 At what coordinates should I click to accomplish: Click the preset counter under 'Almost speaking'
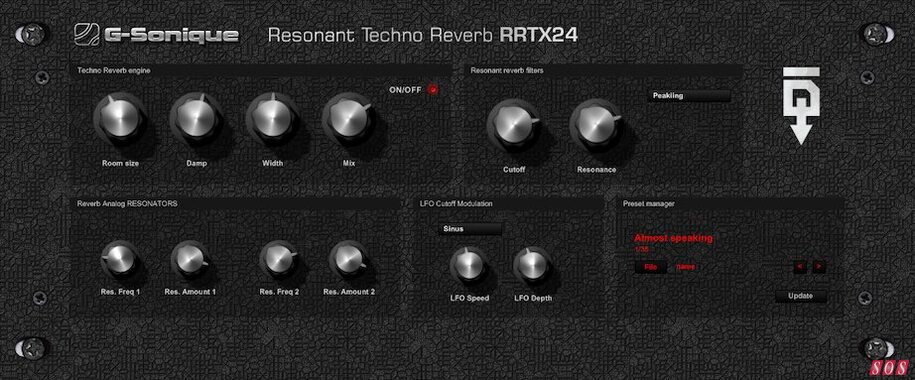pyautogui.click(x=641, y=249)
